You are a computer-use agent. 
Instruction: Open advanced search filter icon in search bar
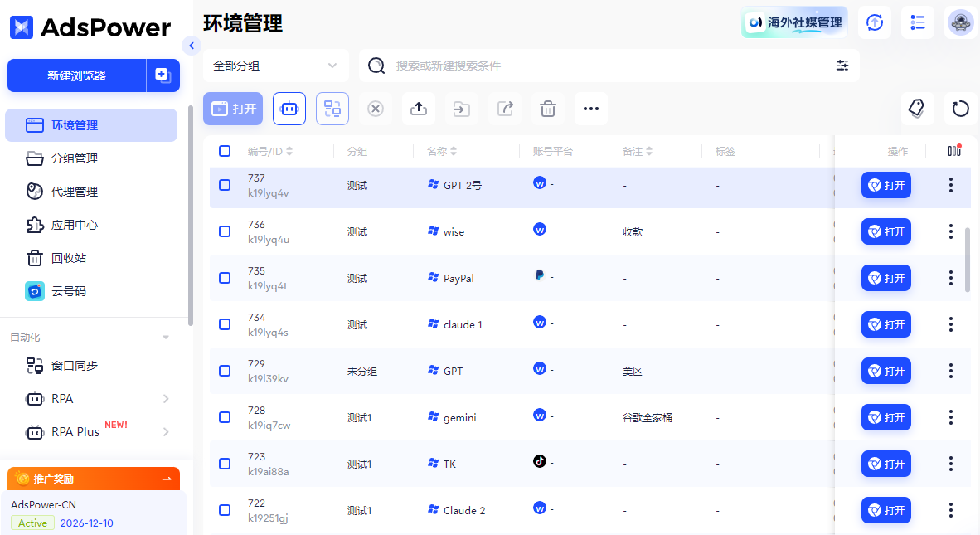pos(842,65)
